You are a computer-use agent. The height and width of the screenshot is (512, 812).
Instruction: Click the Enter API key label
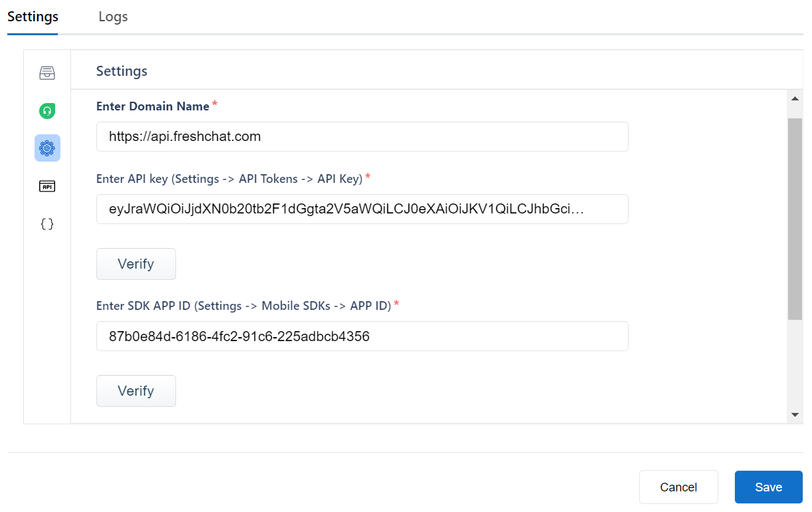click(229, 178)
